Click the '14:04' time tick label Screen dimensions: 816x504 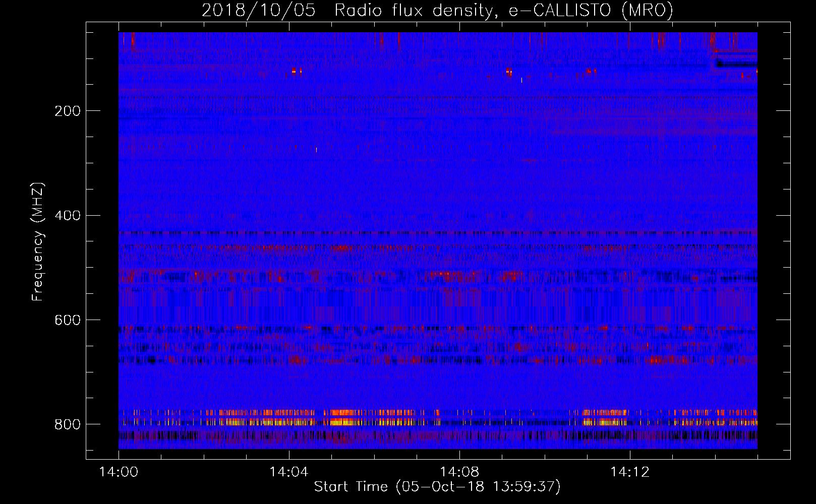point(289,472)
